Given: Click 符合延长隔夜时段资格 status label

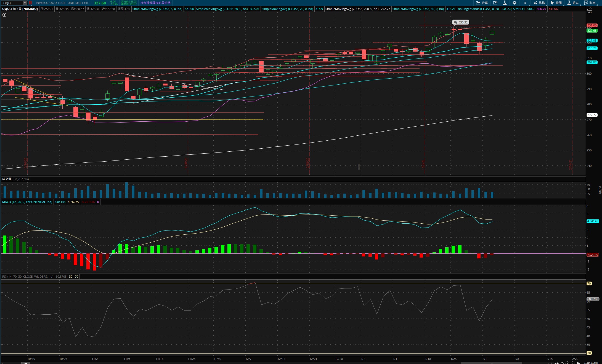Looking at the screenshot, I should [x=155, y=3].
